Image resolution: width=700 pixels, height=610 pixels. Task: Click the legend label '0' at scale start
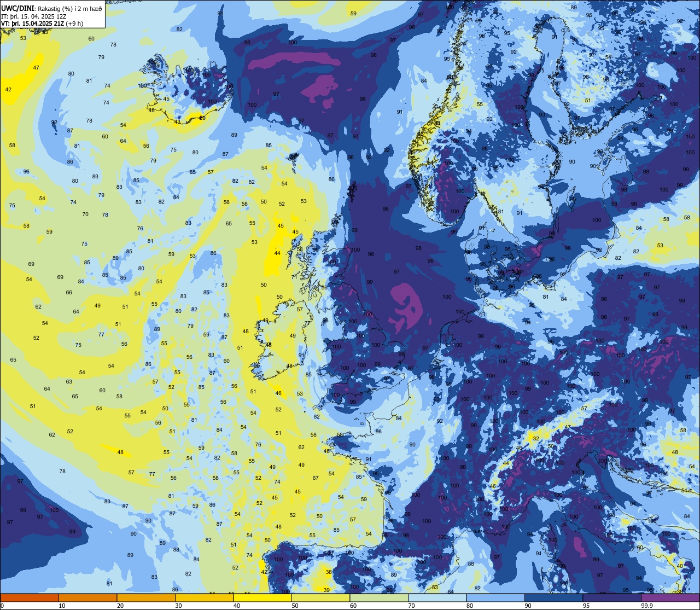2,606
